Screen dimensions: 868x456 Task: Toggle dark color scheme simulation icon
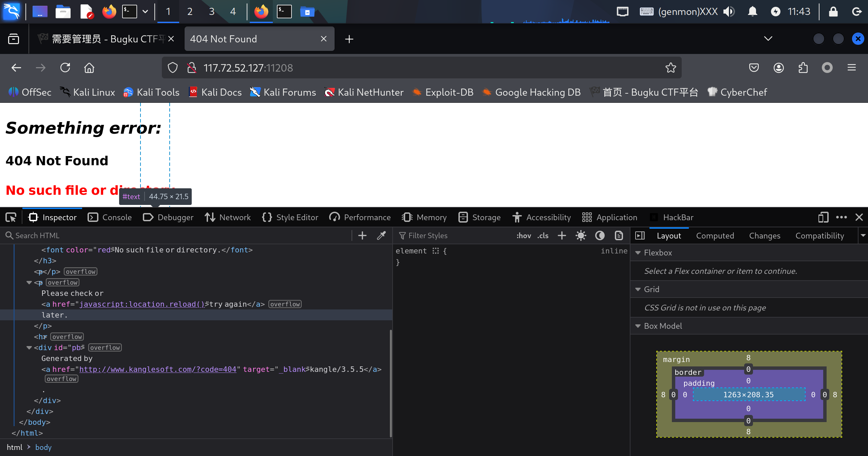point(600,235)
